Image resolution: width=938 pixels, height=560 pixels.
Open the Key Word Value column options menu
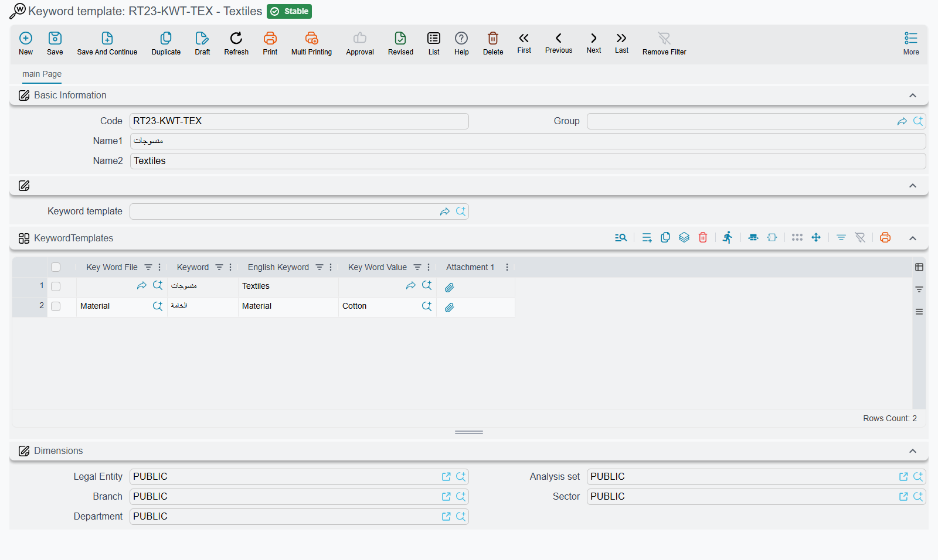click(x=429, y=267)
